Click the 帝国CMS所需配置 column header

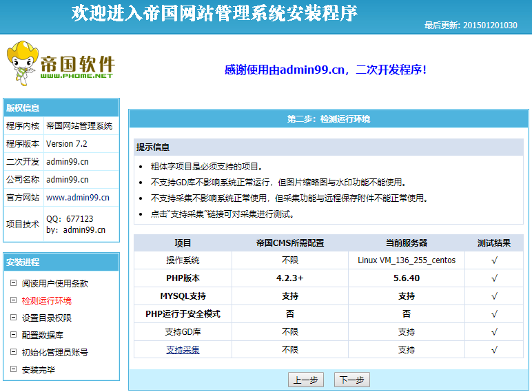tap(290, 243)
